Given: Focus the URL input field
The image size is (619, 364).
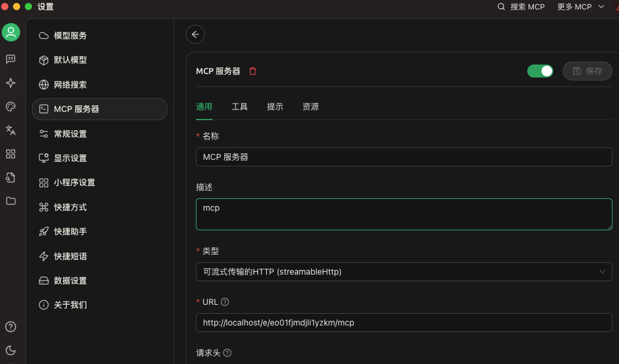Looking at the screenshot, I should pos(404,323).
